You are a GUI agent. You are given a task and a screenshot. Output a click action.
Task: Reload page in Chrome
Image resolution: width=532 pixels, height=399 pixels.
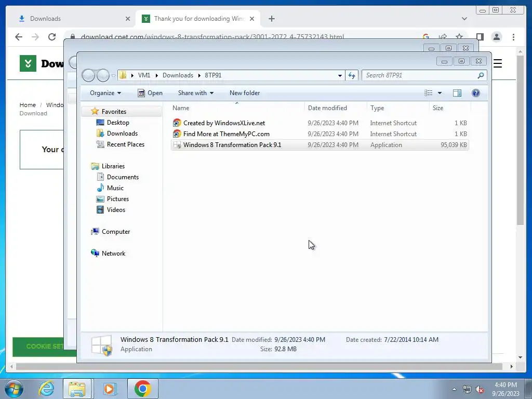click(x=52, y=37)
